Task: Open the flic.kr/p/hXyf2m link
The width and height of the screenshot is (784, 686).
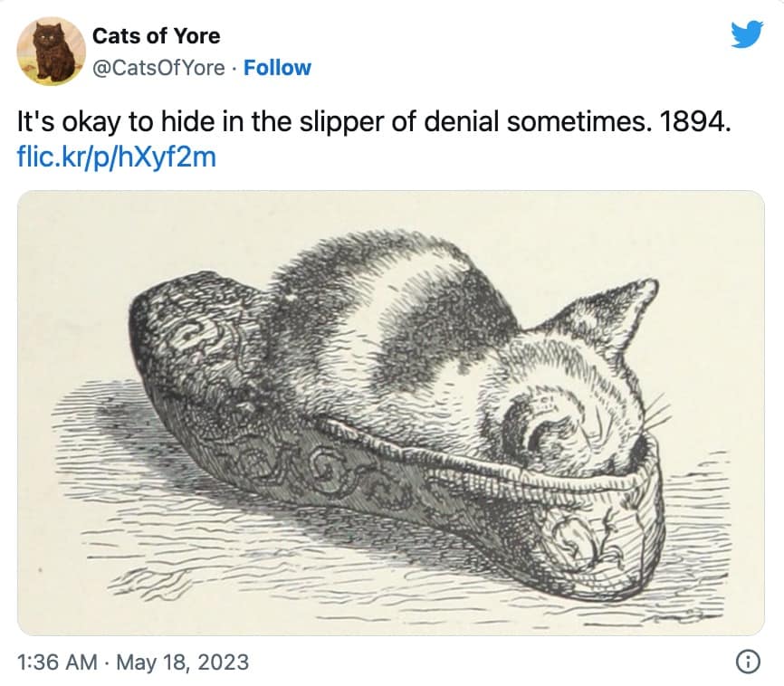Action: 118,157
